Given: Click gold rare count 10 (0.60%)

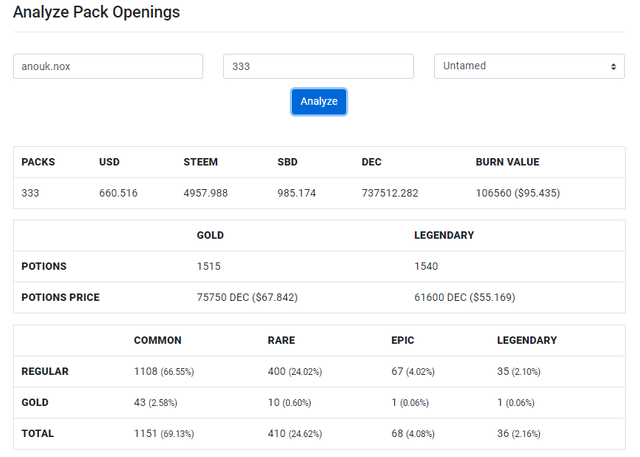Looking at the screenshot, I should point(289,402).
